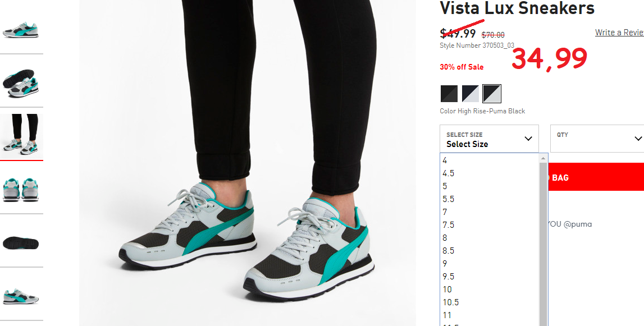Pick size 10.5 option

click(488, 302)
